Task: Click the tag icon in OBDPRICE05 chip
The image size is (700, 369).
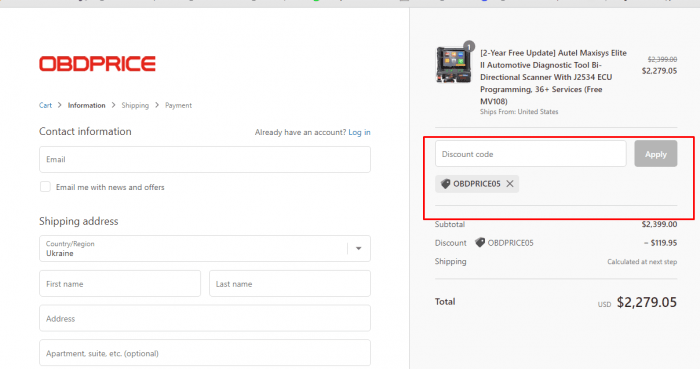Action: click(446, 184)
